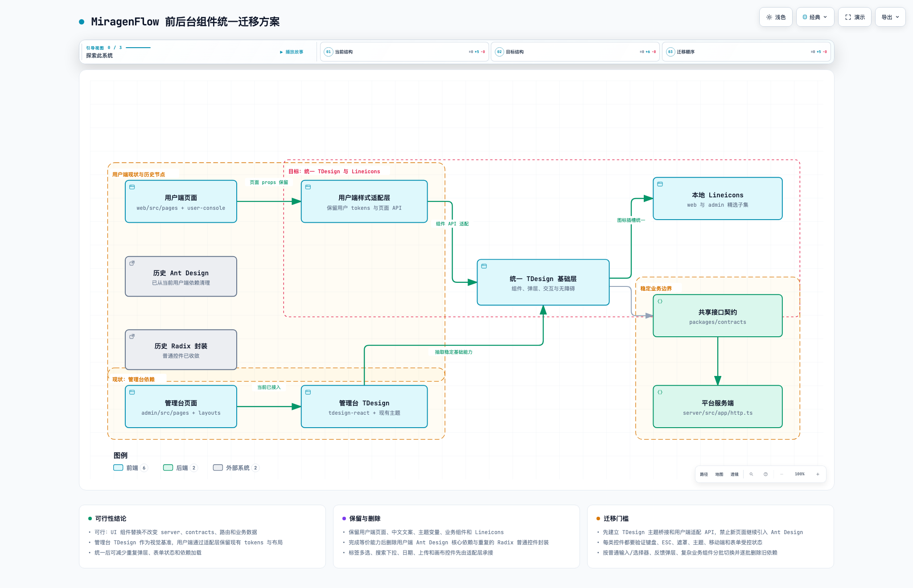This screenshot has width=913, height=588.
Task: Select the 平台服务端 node
Action: click(717, 407)
